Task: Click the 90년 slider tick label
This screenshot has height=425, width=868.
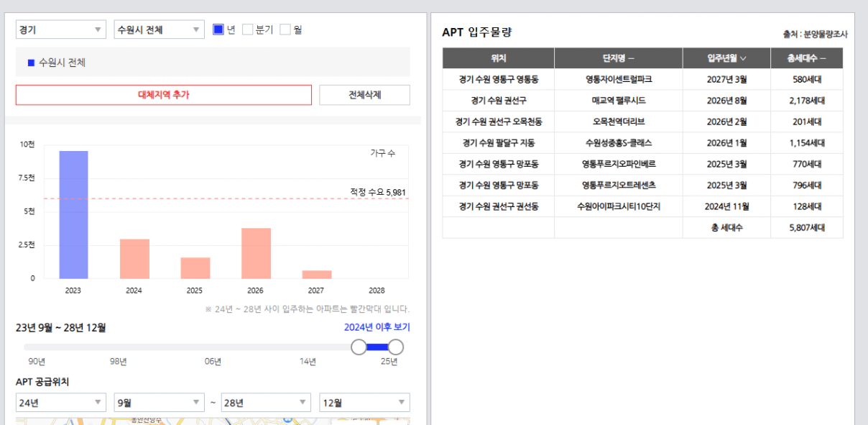Action: (37, 362)
